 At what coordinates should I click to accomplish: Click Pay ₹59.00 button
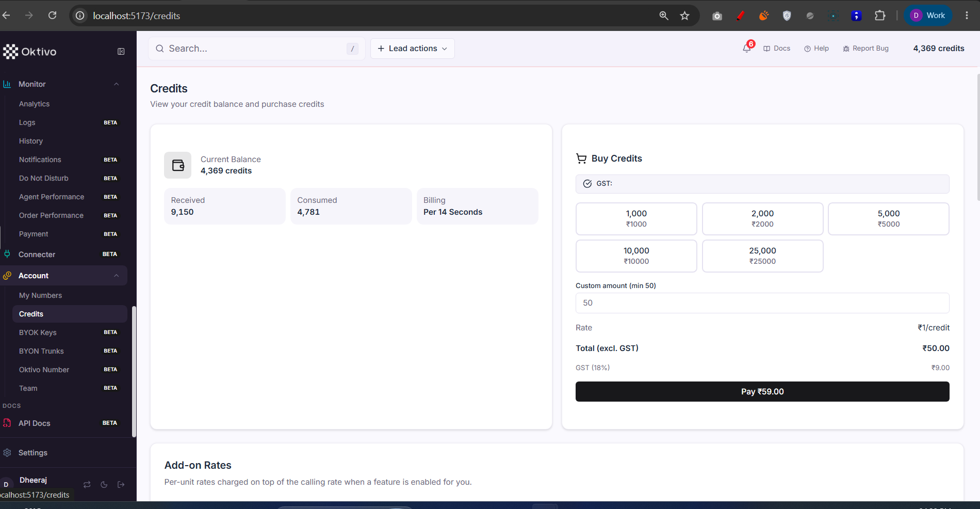[762, 392]
